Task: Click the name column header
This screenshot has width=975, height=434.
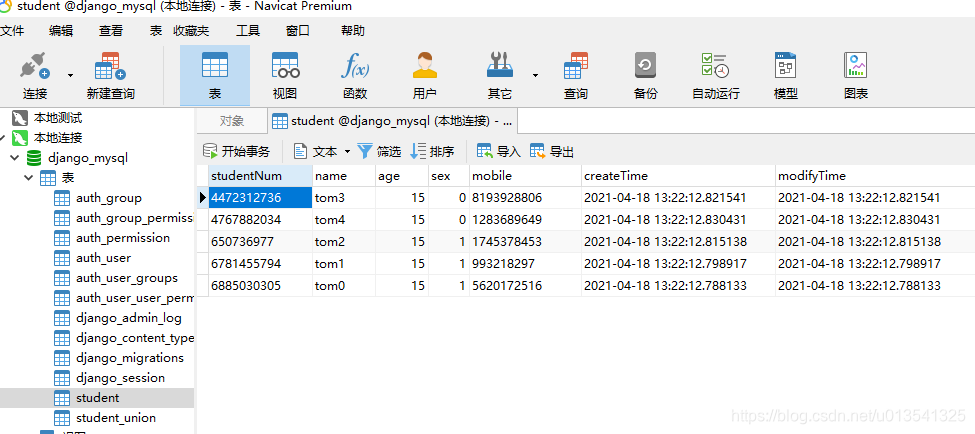Action: (344, 176)
